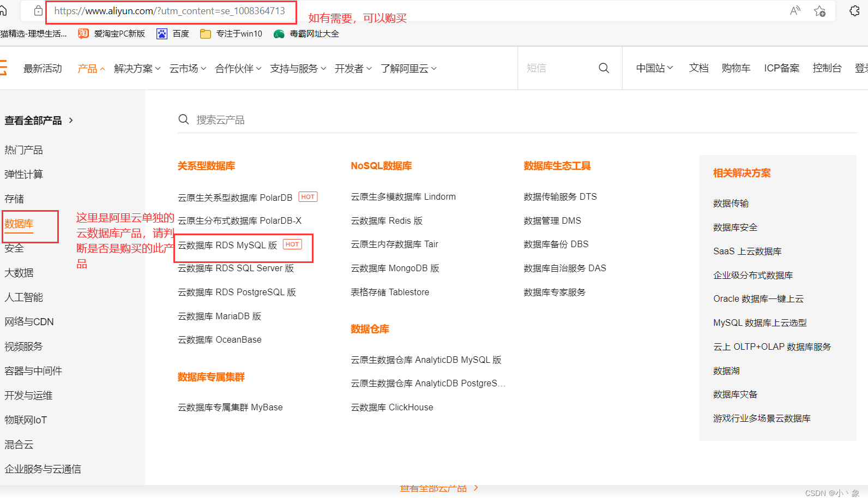This screenshot has width=868, height=502.
Task: Open 云原生内存数据库 Tair
Action: click(x=395, y=244)
